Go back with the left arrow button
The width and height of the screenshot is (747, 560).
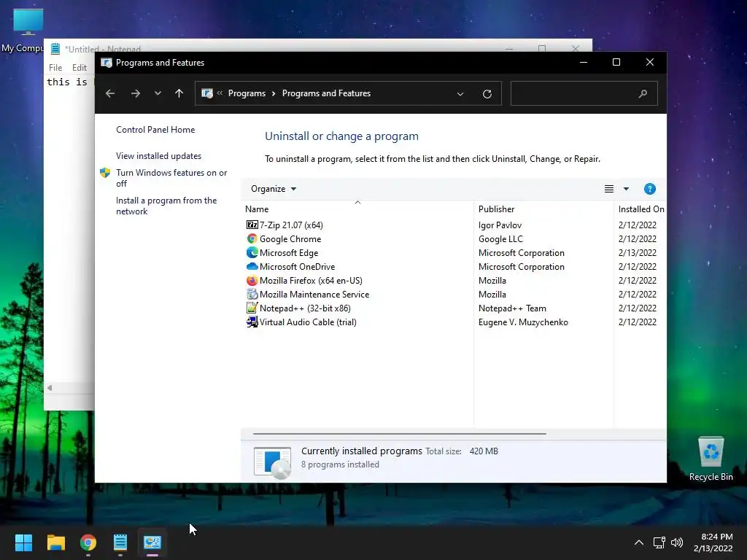click(x=110, y=93)
